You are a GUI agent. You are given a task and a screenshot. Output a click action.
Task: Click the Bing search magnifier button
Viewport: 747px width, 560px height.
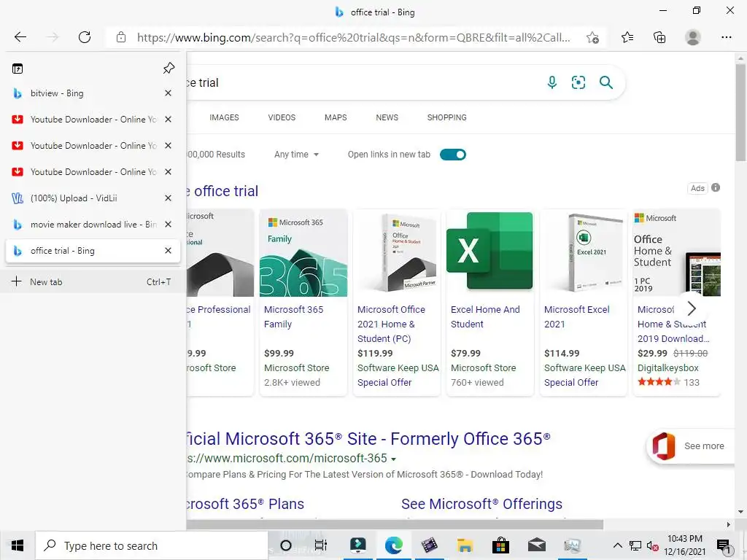click(x=606, y=82)
